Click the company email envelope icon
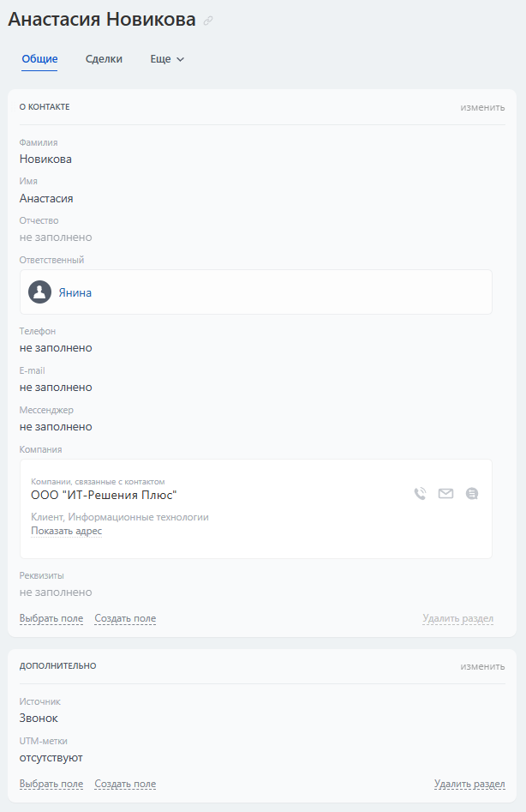 [445, 493]
